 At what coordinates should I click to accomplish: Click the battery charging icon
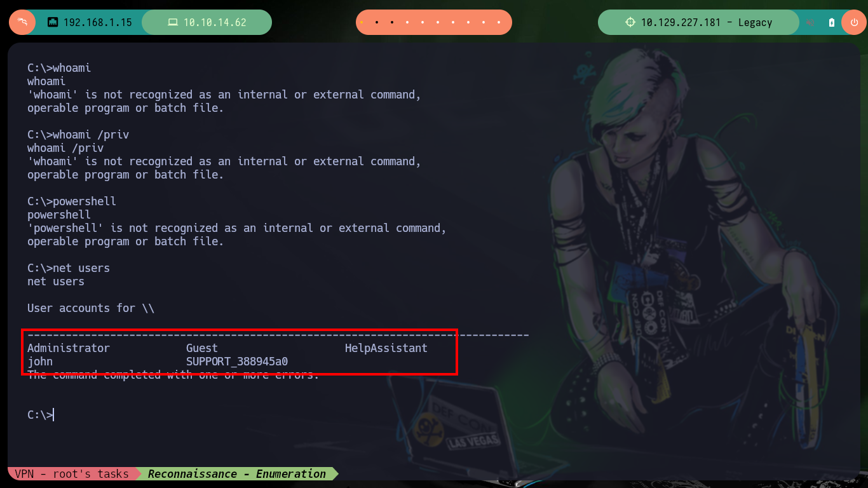(x=832, y=22)
